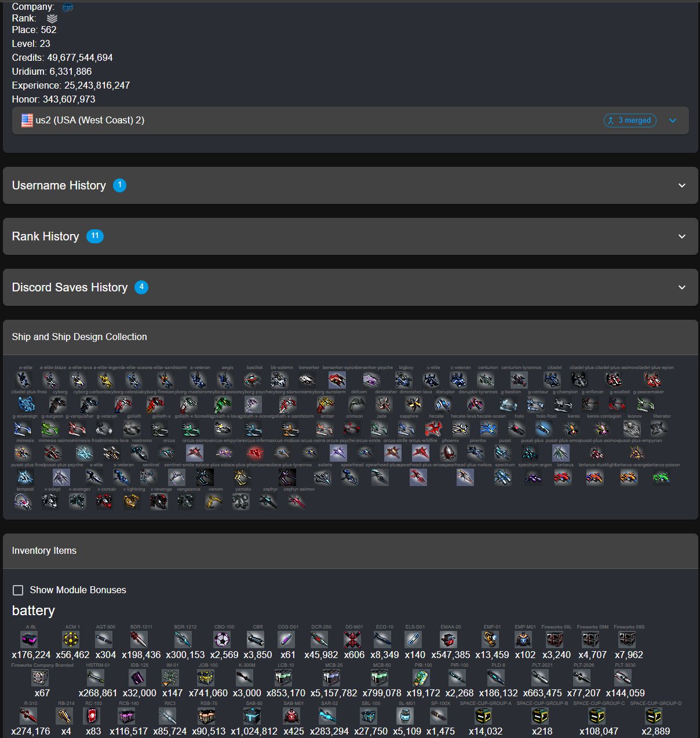Select the MCB-50 ammo box icon
This screenshot has width=700, height=738.
click(380, 678)
